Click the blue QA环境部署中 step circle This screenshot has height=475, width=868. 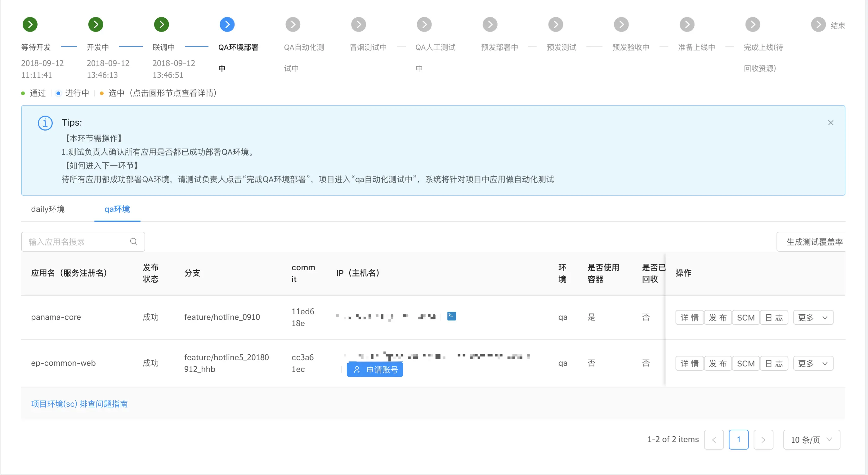[x=227, y=24]
